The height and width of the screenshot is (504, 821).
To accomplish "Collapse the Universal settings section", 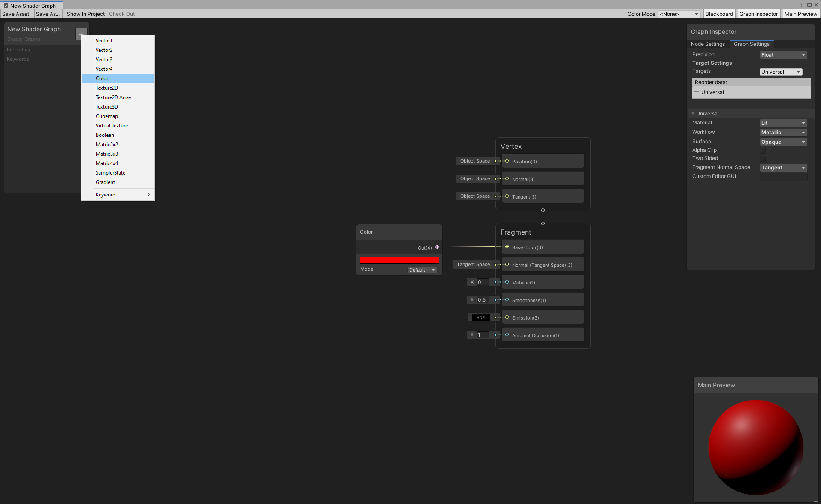I will tap(693, 113).
